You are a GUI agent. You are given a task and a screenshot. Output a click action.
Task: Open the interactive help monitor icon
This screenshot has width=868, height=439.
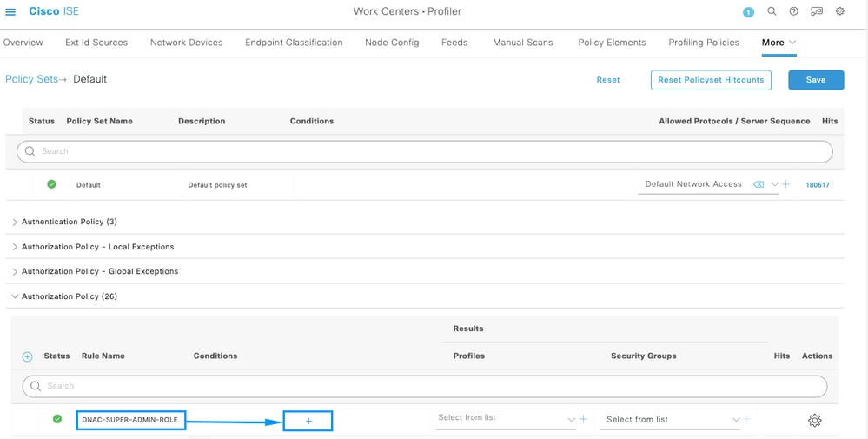(817, 11)
